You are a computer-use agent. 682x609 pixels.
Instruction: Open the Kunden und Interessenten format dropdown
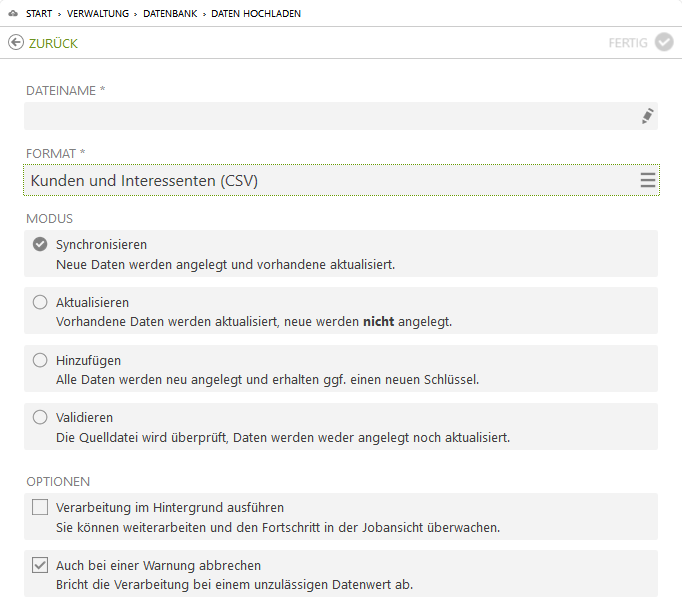pos(341,180)
